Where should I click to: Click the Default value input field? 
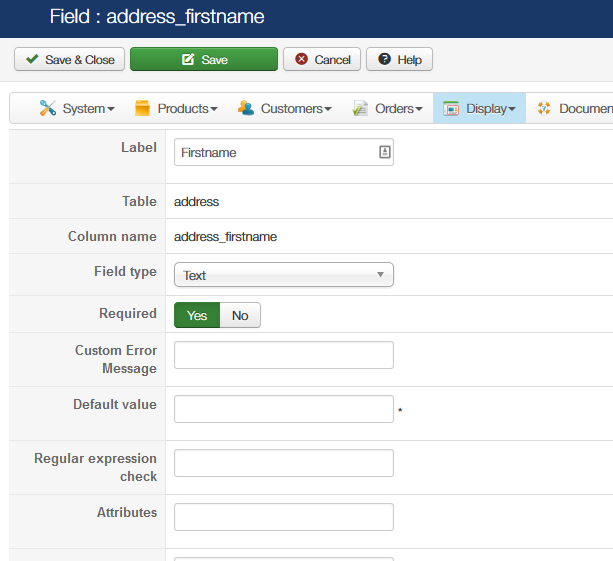coord(284,409)
